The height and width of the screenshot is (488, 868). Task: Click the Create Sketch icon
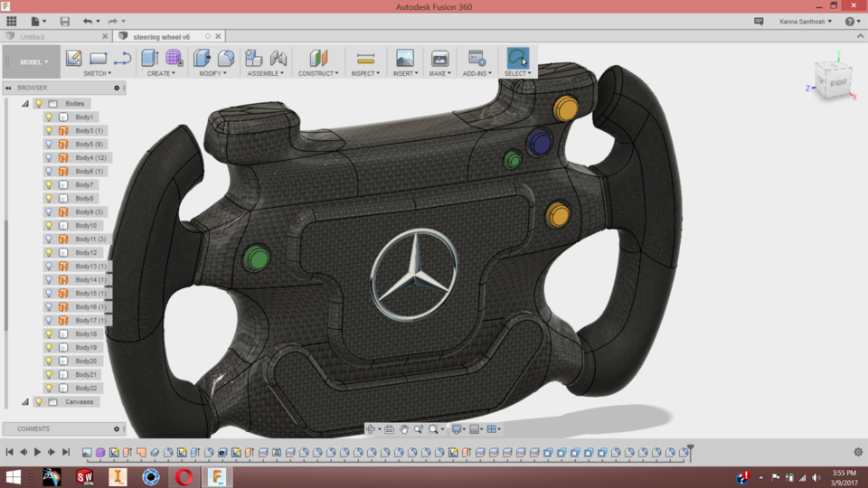[73, 58]
